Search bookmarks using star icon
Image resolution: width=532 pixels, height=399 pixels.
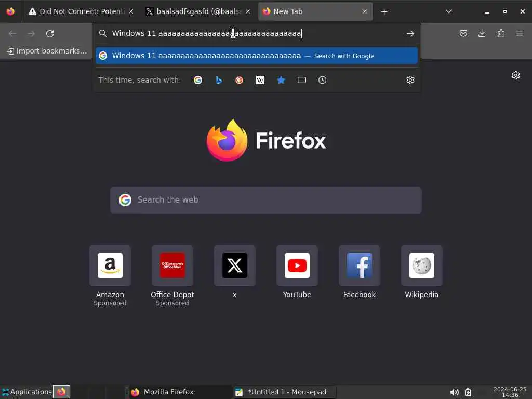(x=281, y=80)
